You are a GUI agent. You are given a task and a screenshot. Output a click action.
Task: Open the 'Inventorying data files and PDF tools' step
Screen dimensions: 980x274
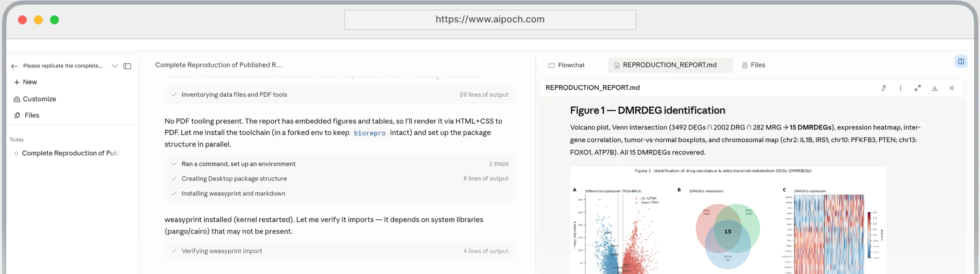click(340, 95)
